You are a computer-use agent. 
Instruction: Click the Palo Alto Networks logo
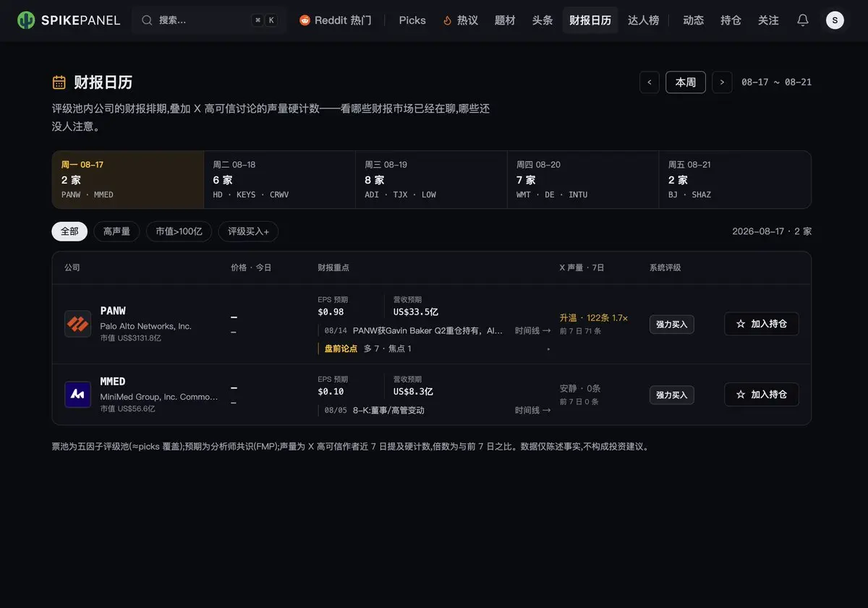coord(77,324)
